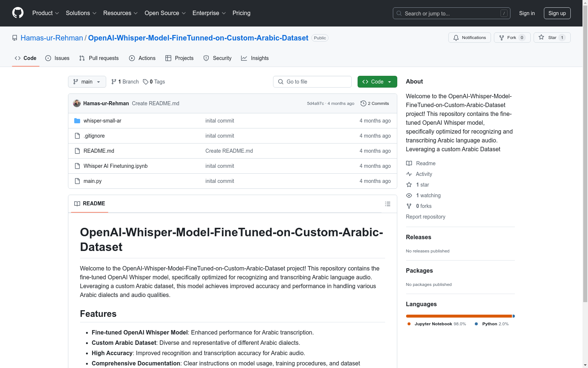Click the Releases heading link
This screenshot has width=588, height=368.
[x=419, y=237]
